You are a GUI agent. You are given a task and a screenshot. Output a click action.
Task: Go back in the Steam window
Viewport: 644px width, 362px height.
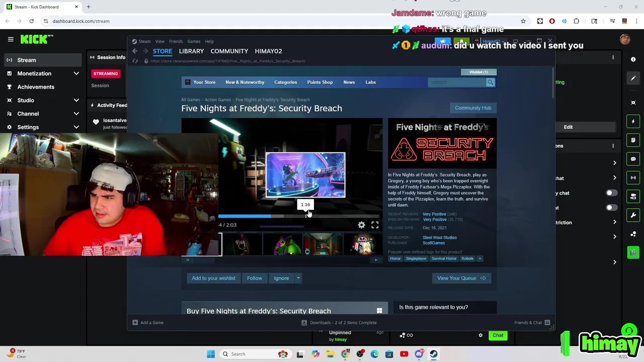[135, 51]
